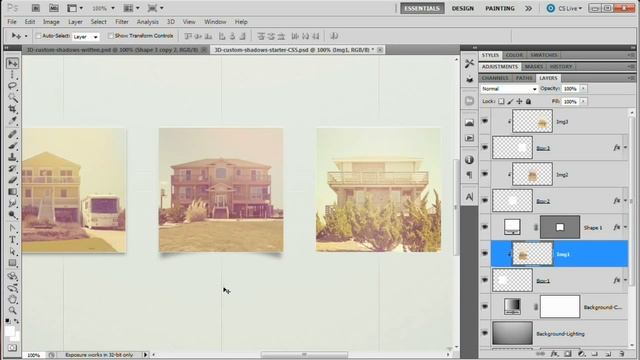Select the Brush tool
Viewport: 640px width, 360px height.
pos(13,146)
